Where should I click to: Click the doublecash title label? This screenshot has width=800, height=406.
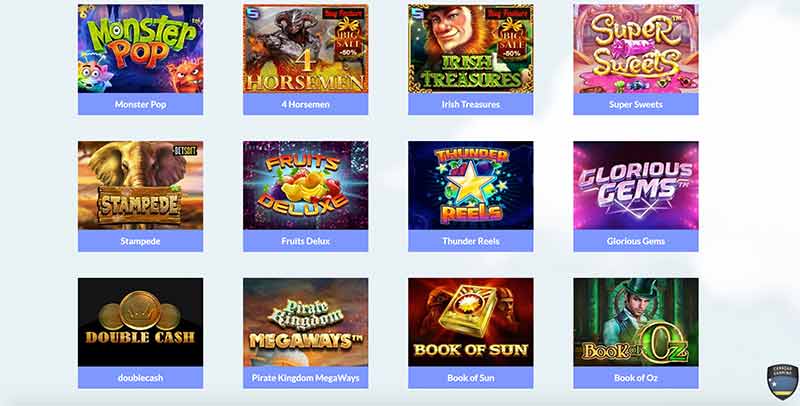coord(140,377)
